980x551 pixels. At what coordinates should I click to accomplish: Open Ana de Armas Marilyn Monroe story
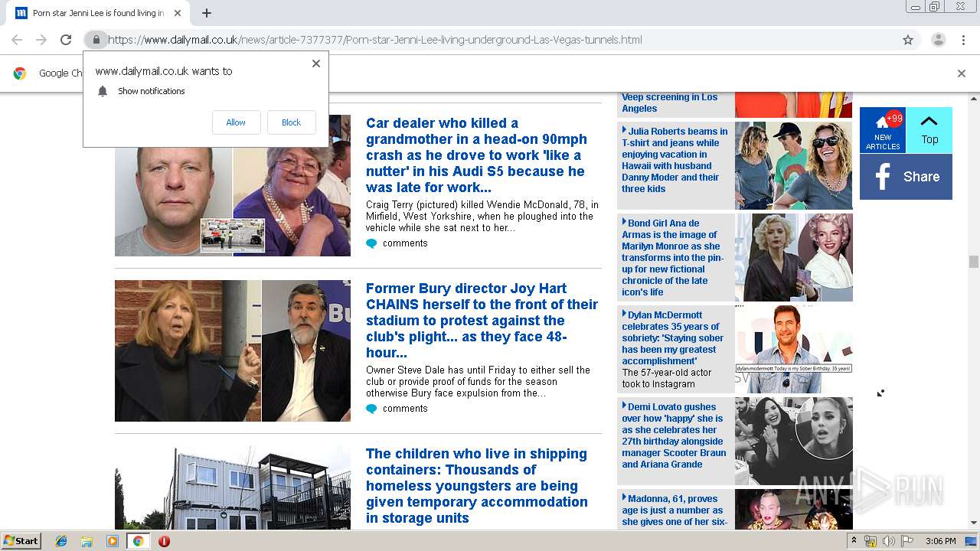(x=673, y=258)
